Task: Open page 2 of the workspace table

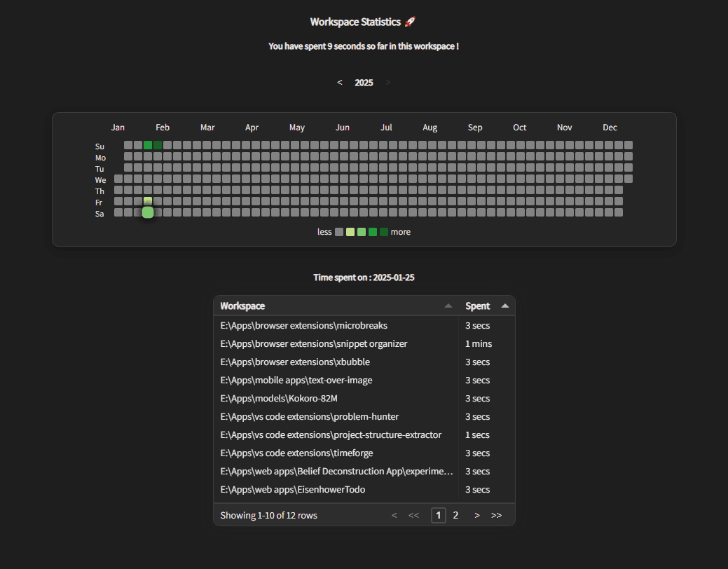Action: tap(455, 516)
